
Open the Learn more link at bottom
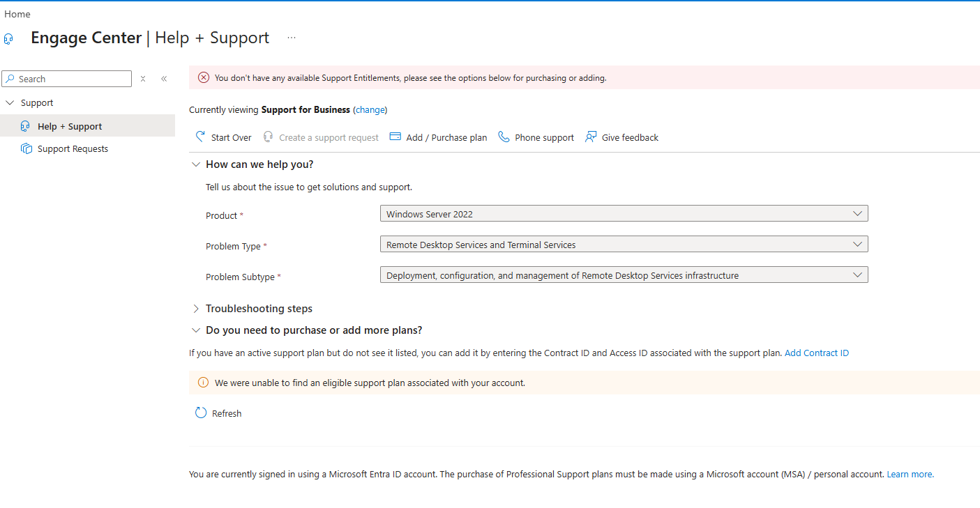tap(910, 474)
